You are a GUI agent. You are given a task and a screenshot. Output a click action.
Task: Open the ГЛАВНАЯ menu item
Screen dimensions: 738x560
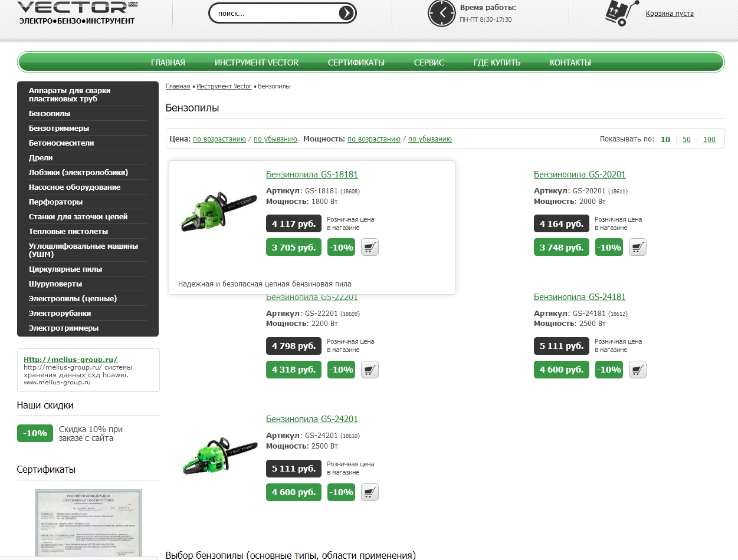(x=168, y=62)
